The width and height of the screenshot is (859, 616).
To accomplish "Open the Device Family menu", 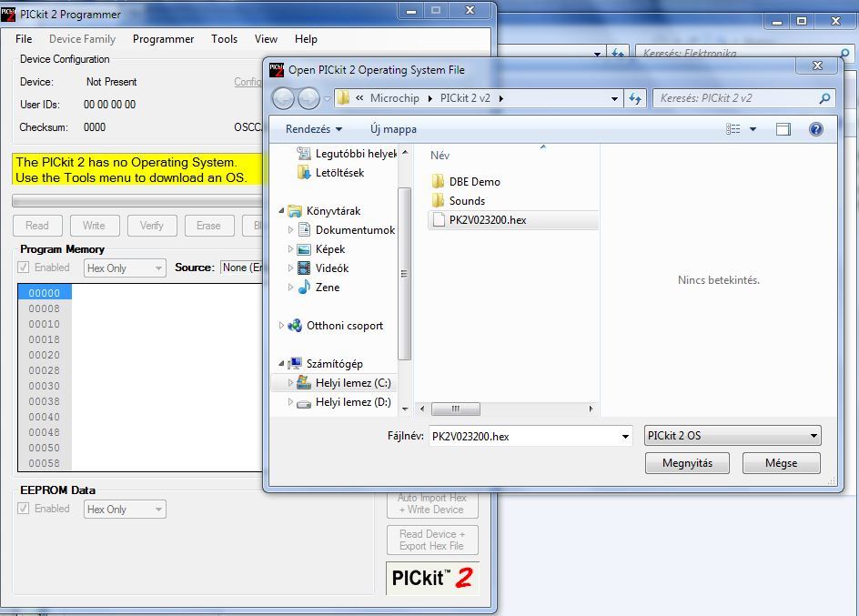I will click(82, 39).
